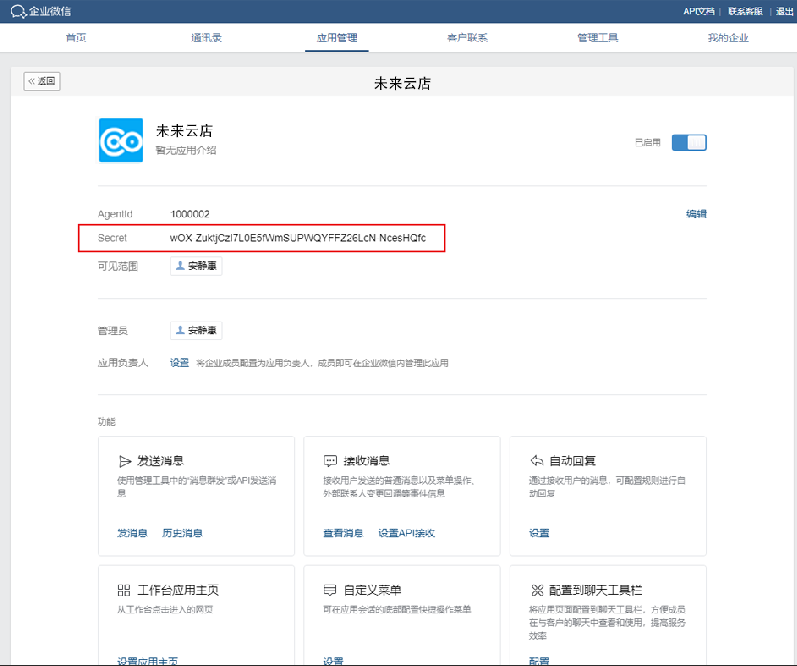Image resolution: width=797 pixels, height=666 pixels.
Task: Click the 配置到聊天工具栏 card title
Action: click(596, 590)
